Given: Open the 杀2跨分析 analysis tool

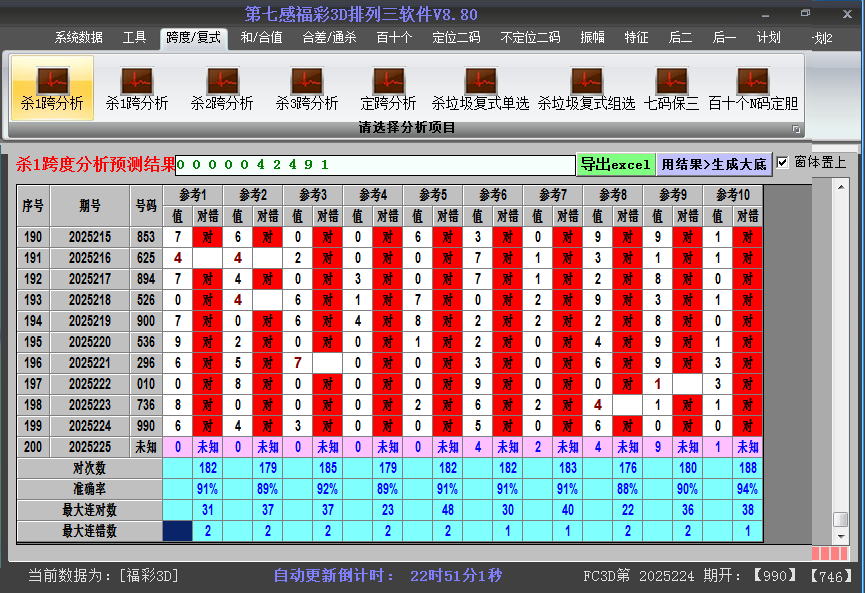Looking at the screenshot, I should pyautogui.click(x=222, y=88).
